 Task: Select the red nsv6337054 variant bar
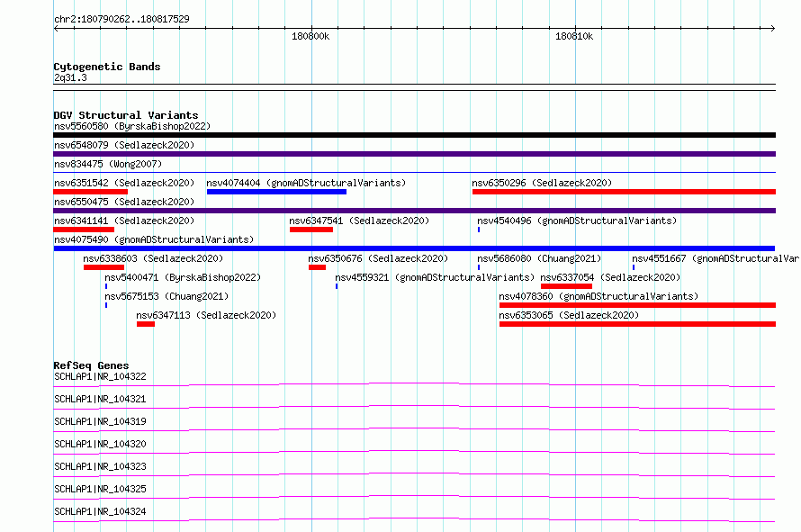[566, 286]
